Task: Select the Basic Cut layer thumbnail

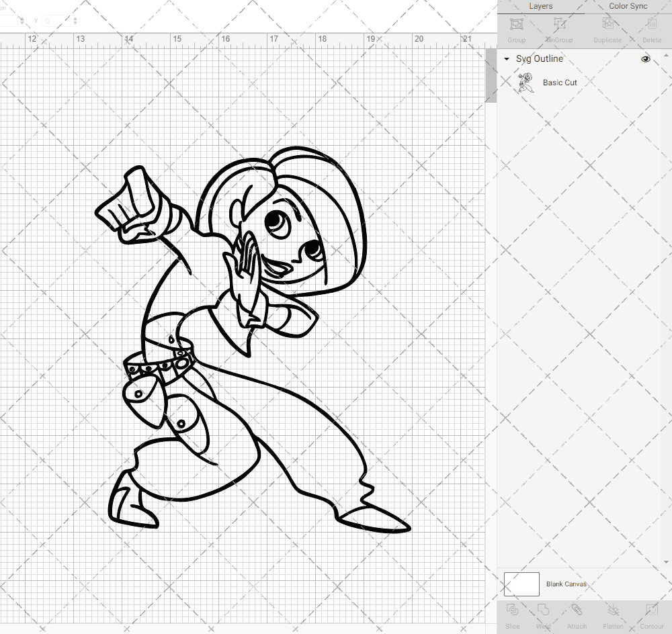Action: click(x=525, y=83)
